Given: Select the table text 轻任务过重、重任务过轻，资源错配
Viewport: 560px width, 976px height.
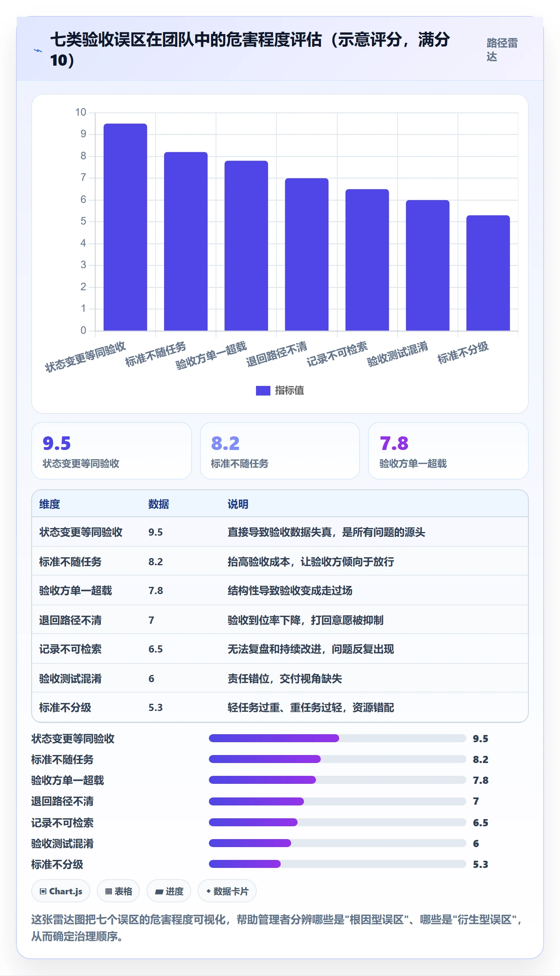Looking at the screenshot, I should coord(311,707).
